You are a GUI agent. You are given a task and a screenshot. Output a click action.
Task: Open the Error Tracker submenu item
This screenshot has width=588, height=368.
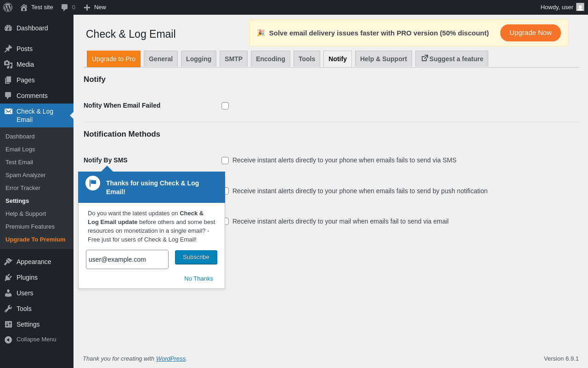pyautogui.click(x=23, y=188)
